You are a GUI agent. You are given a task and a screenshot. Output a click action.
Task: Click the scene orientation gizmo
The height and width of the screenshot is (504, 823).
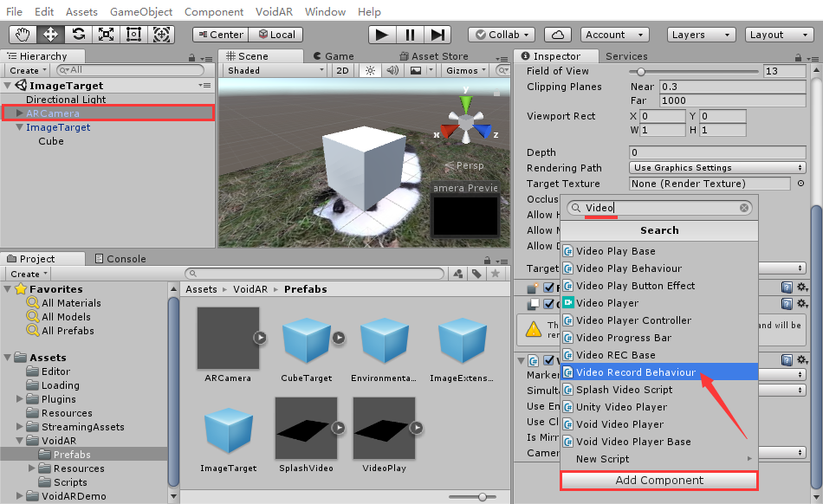pos(466,121)
